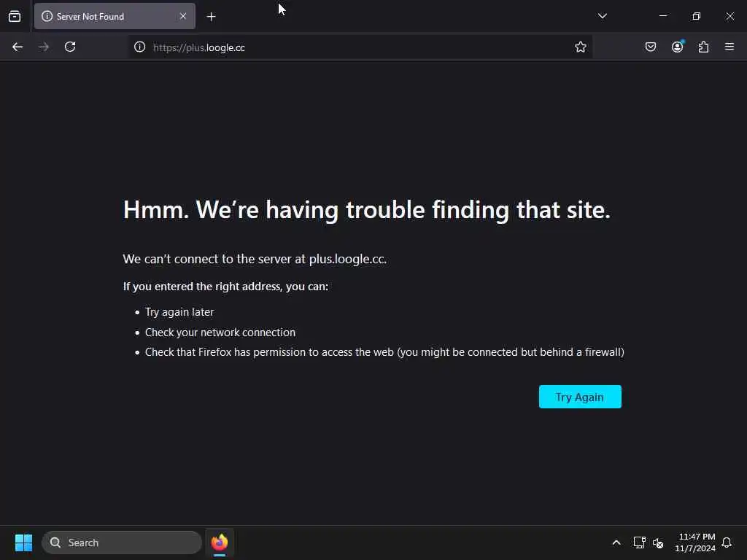Go back one page

pos(18,47)
